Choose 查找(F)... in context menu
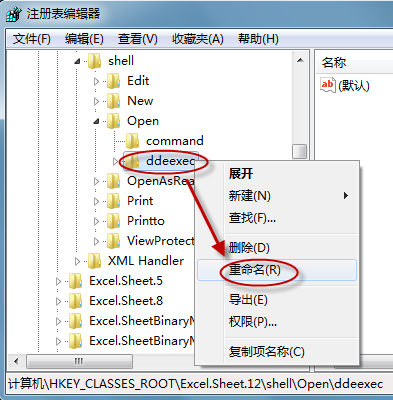Viewport: 393px width, 400px height. tap(277, 218)
